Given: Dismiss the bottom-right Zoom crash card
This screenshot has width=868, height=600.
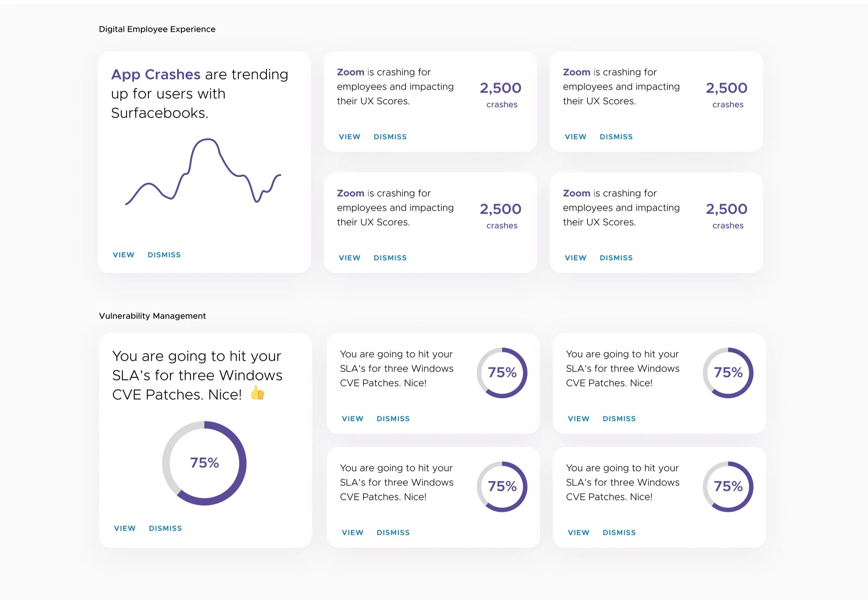Looking at the screenshot, I should [616, 258].
